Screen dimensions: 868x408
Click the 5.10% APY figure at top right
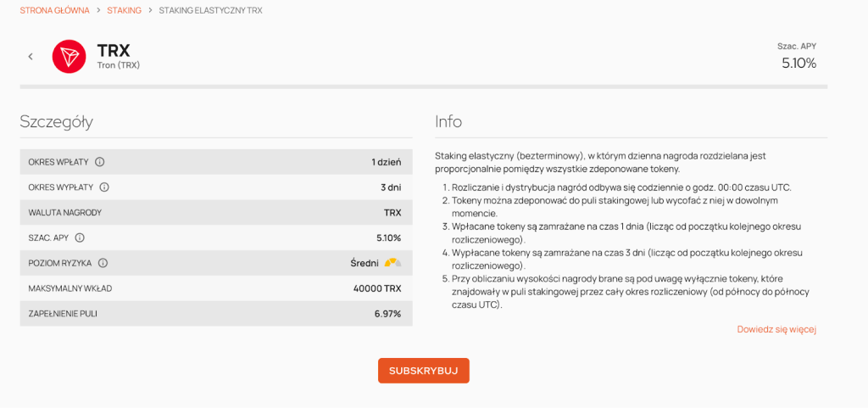[798, 63]
